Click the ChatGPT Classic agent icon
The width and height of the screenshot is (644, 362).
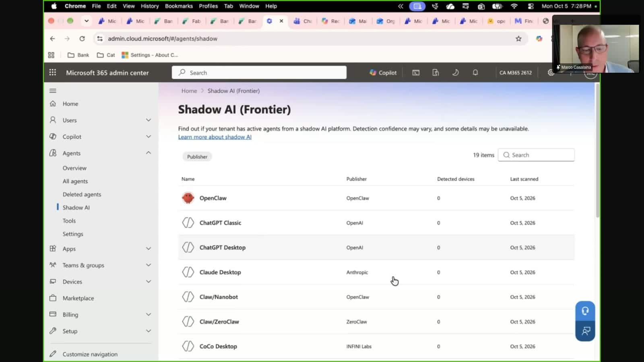(188, 222)
